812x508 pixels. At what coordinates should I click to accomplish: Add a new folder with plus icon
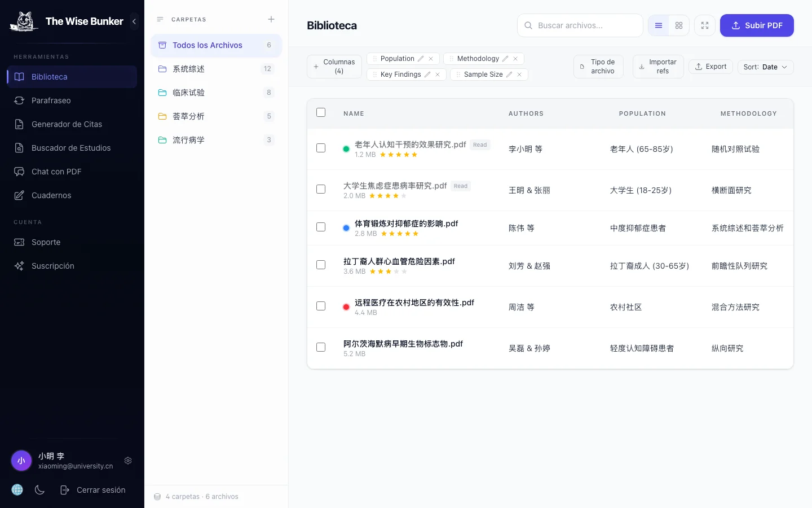click(x=271, y=19)
